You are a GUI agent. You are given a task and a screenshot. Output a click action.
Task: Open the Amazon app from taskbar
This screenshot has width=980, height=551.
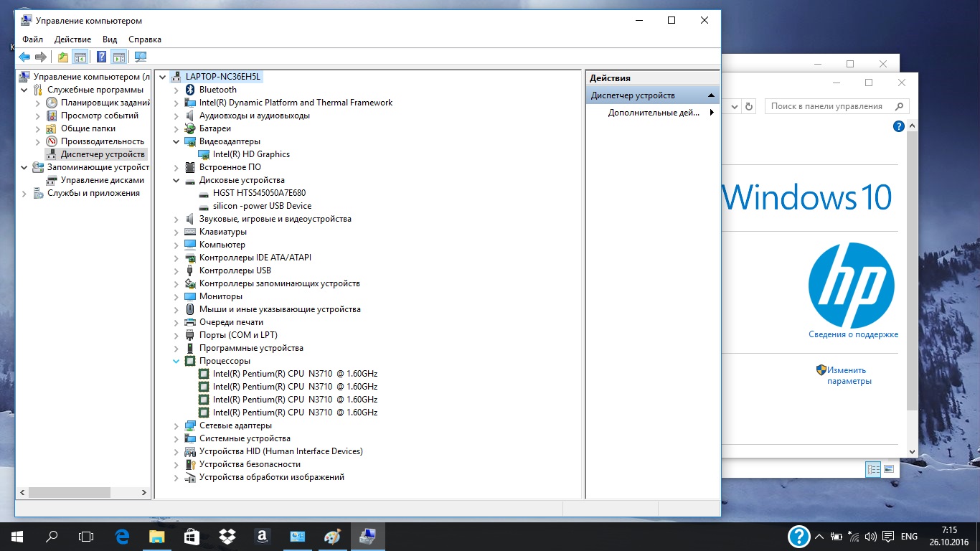(x=261, y=536)
